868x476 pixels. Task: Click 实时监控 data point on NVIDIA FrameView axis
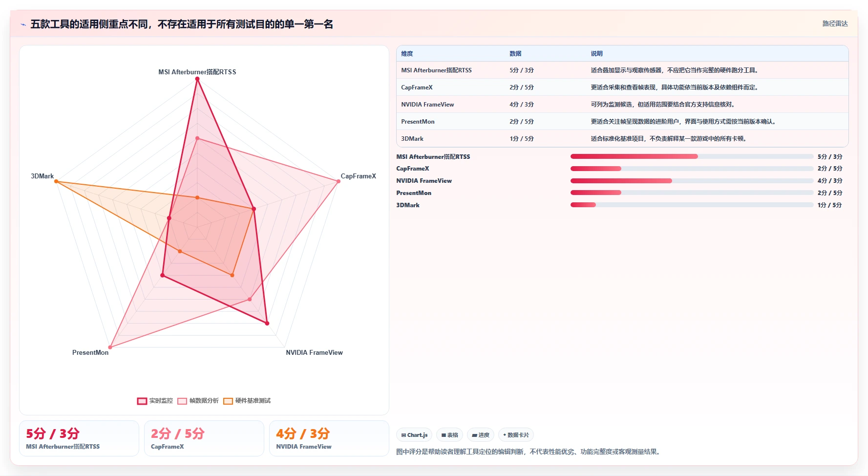(267, 323)
